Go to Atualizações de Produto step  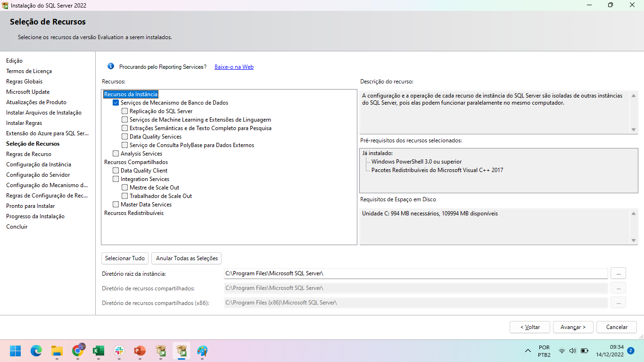36,102
